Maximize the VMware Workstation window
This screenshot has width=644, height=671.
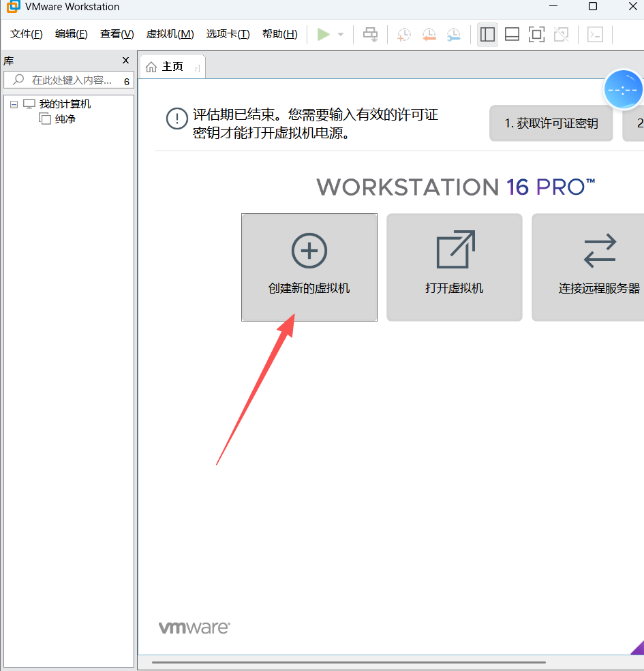(593, 6)
